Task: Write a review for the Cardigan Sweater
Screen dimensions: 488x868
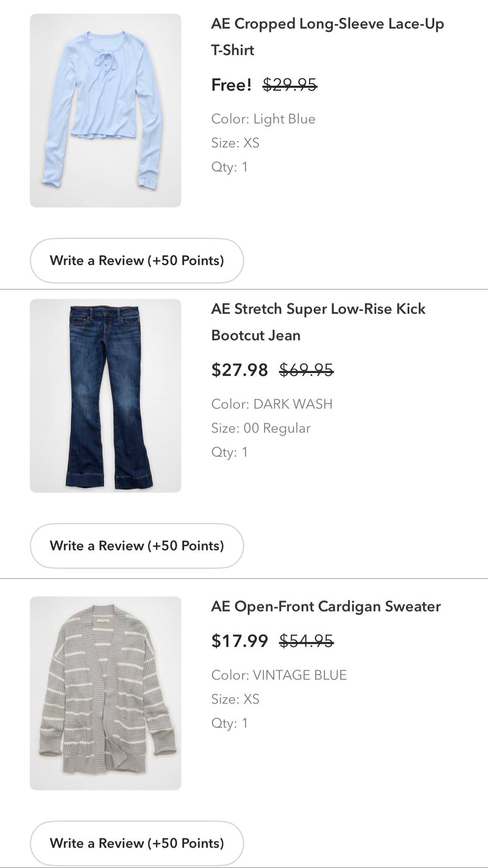Action: point(137,843)
